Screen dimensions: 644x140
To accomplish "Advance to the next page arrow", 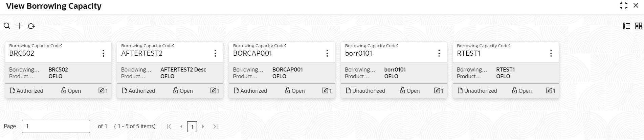I will 203,127.
